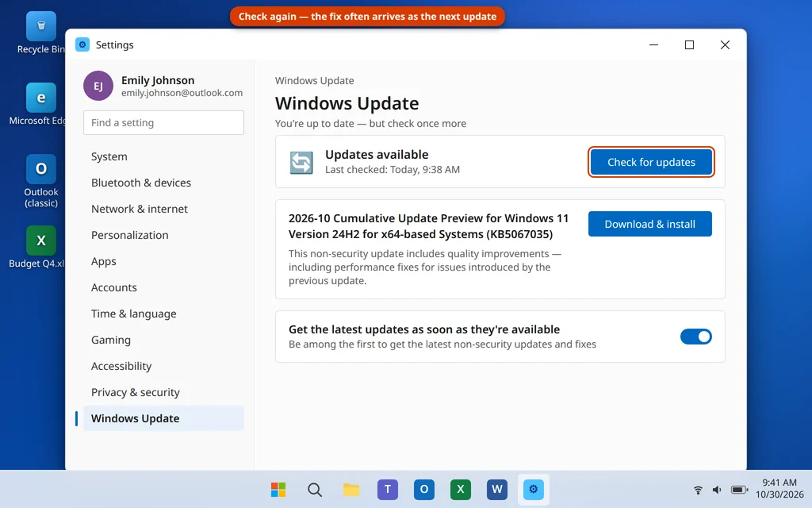
Task: Click the Last checked: Today, 9:38 AM text
Action: (393, 170)
